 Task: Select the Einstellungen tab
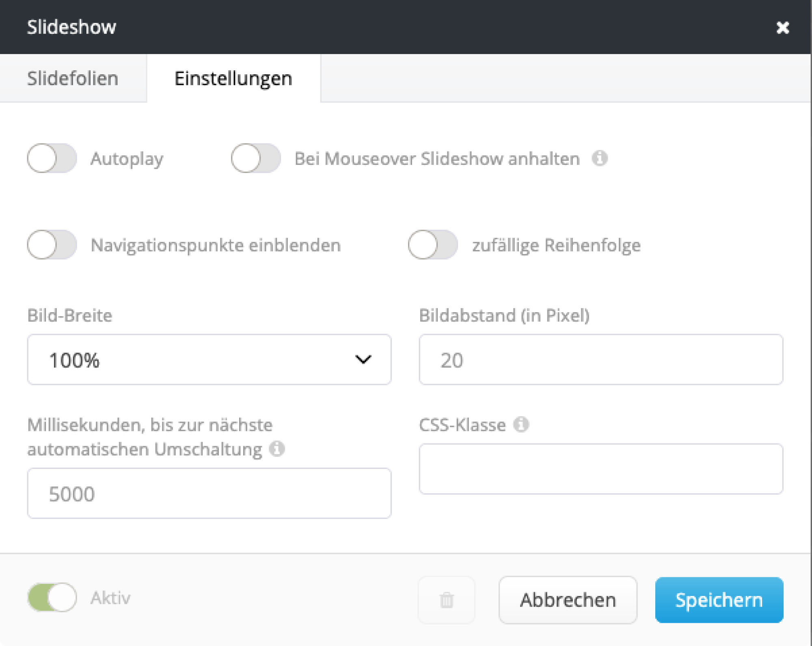tap(233, 78)
